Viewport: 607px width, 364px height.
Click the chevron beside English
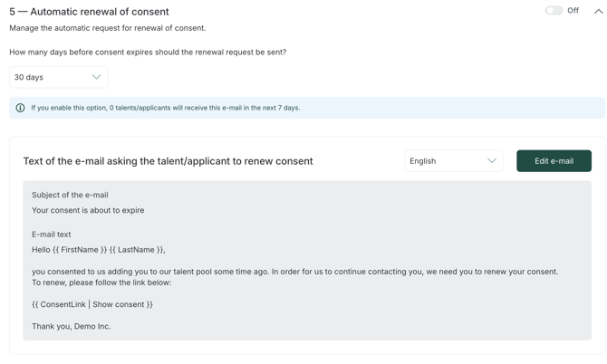click(492, 161)
